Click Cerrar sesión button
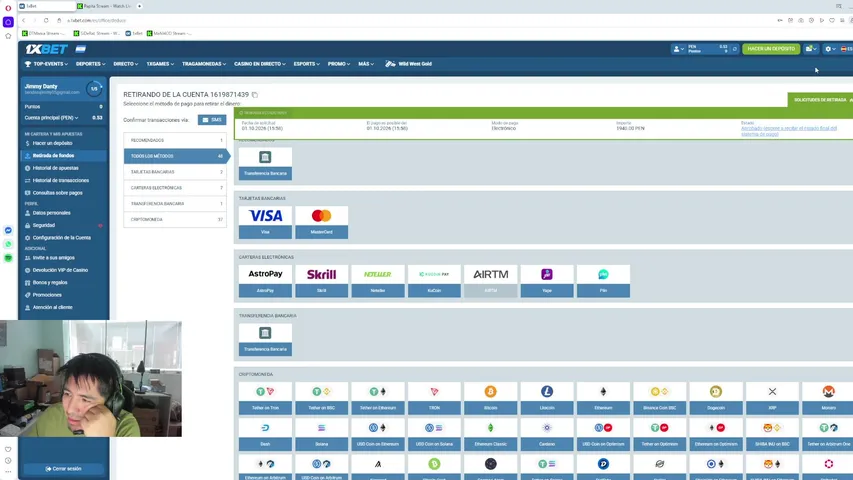The height and width of the screenshot is (480, 853). pos(64,469)
